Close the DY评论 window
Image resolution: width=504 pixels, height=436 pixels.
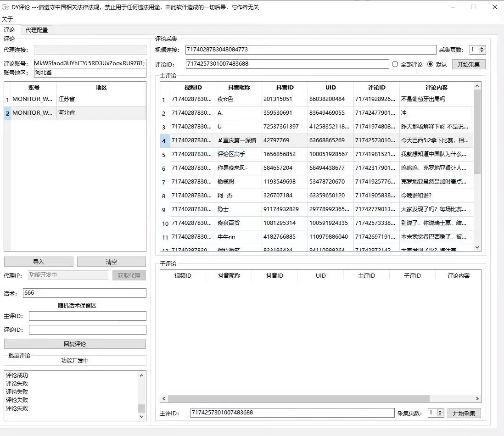(495, 7)
